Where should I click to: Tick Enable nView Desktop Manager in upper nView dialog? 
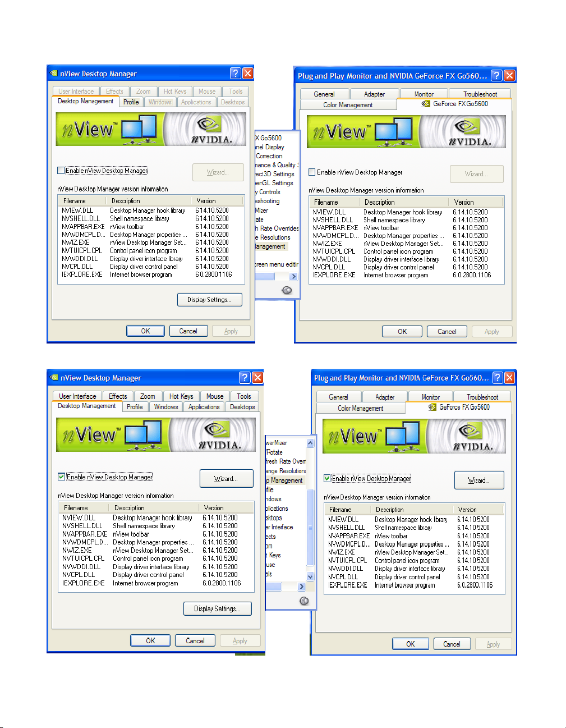61,171
